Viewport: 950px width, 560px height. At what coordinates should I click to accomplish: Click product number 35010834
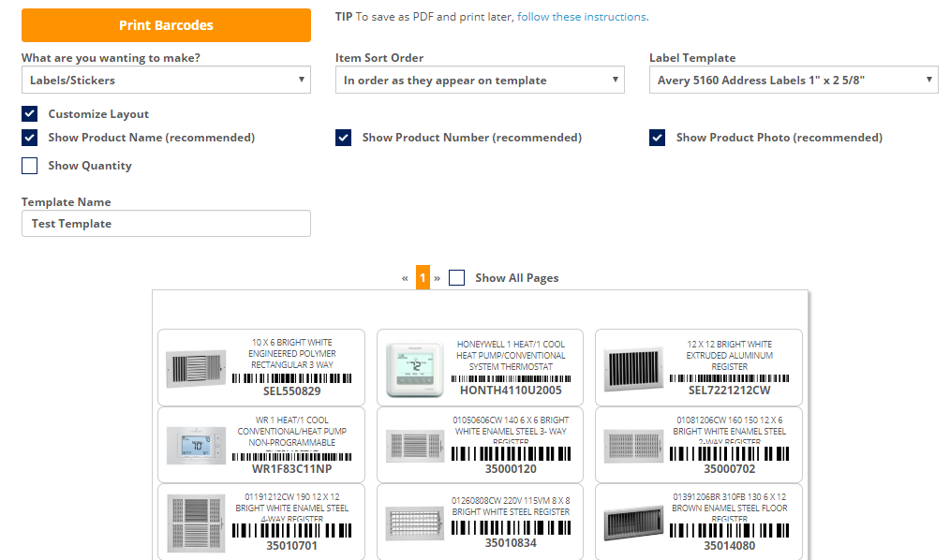(x=511, y=543)
